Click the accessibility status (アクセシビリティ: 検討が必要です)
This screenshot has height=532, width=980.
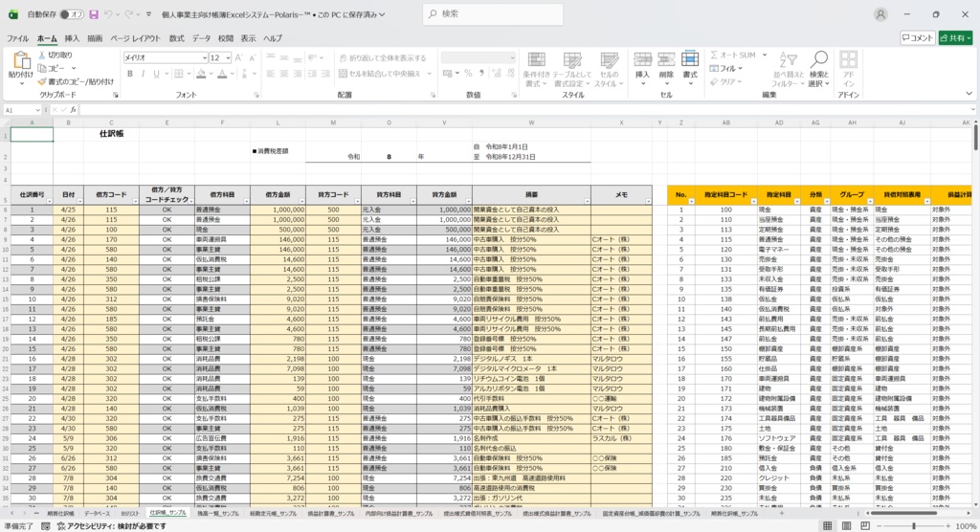tap(111, 526)
